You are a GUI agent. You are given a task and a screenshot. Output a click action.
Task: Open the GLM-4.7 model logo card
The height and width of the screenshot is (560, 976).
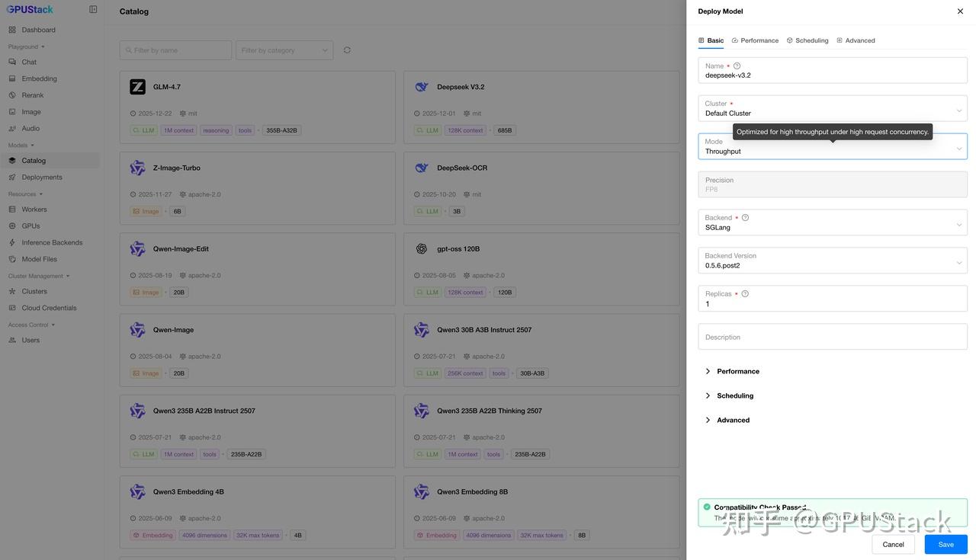(137, 87)
